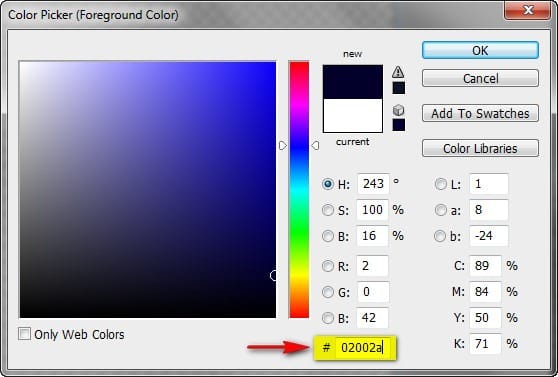Click the vertical hue spectrum slider
Image resolution: width=558 pixels, height=377 pixels.
tap(299, 189)
